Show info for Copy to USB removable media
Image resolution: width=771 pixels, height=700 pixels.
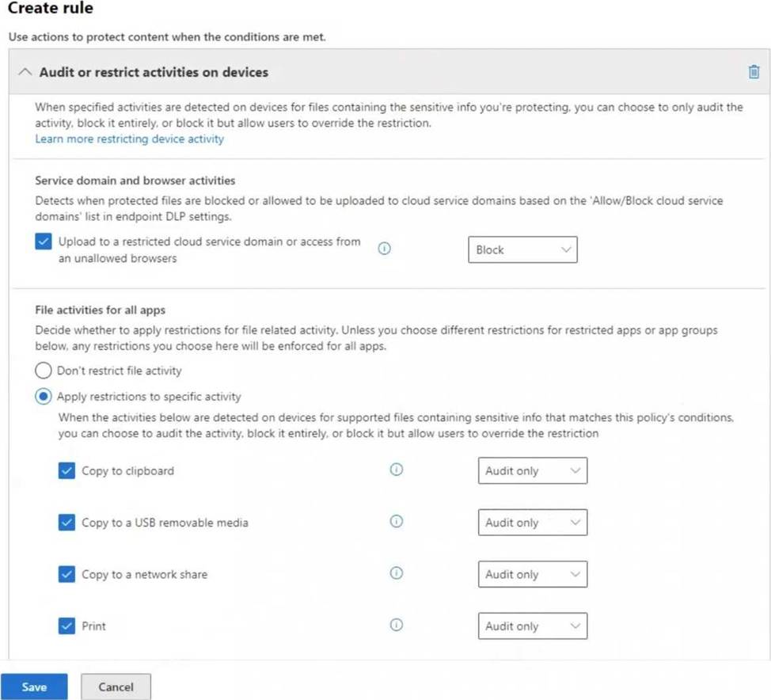397,522
